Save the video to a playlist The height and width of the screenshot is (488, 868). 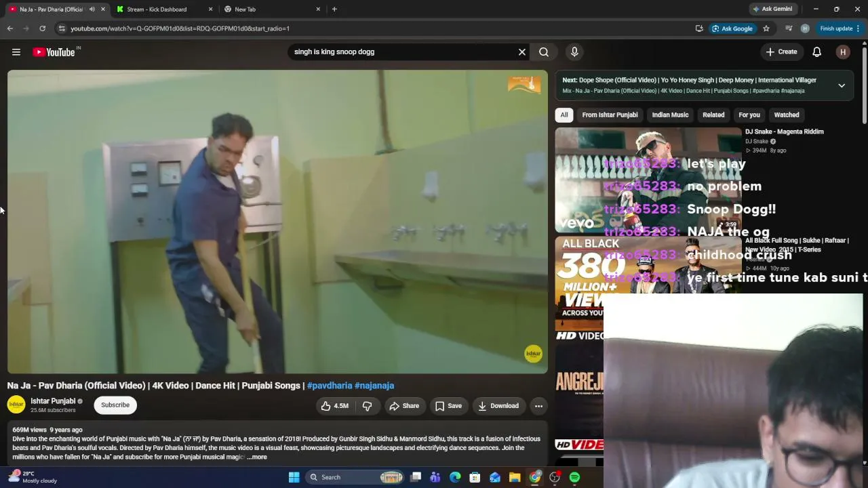448,406
